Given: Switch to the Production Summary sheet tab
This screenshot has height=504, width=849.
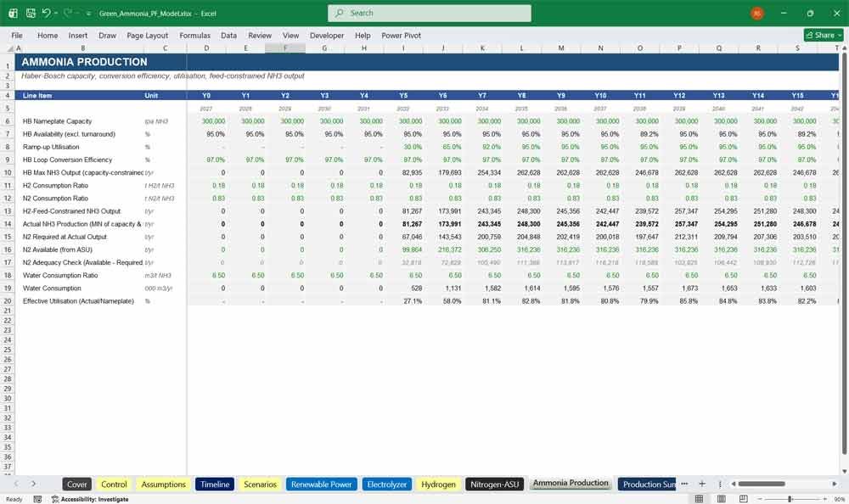Looking at the screenshot, I should (x=649, y=484).
